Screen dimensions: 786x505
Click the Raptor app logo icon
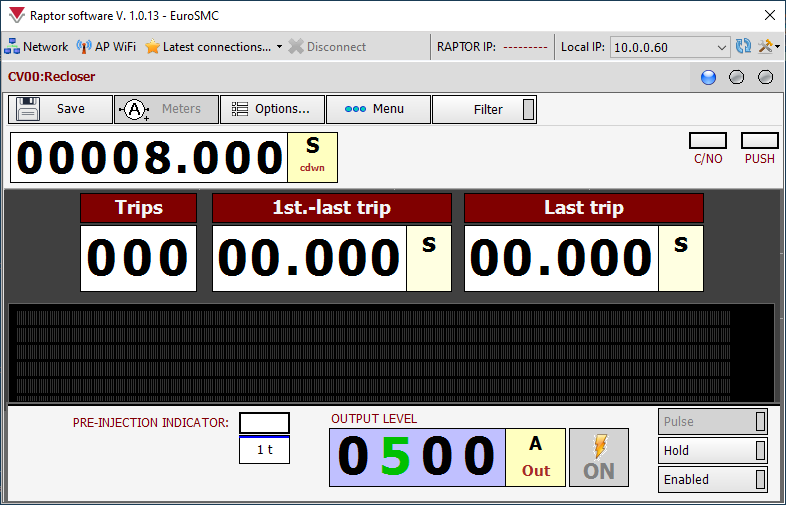[17, 16]
